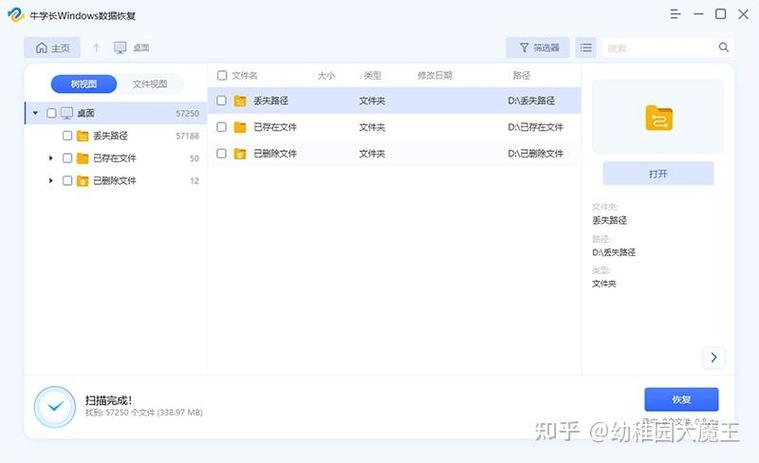Click path D:\已存在文件 in list
The width and height of the screenshot is (759, 463).
(x=535, y=127)
